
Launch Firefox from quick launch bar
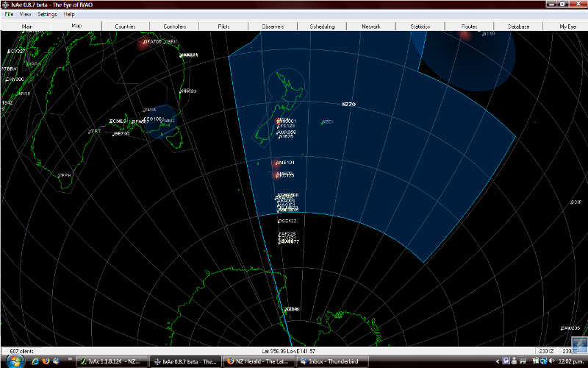click(46, 361)
